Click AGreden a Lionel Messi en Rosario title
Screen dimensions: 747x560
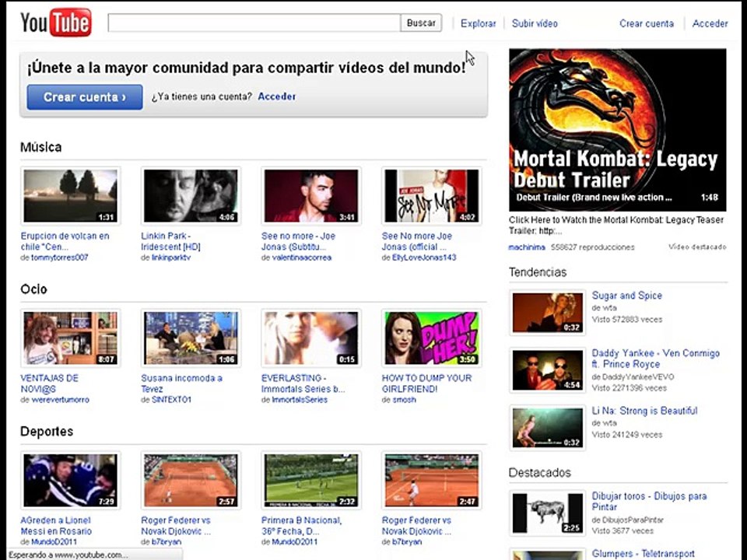point(56,526)
